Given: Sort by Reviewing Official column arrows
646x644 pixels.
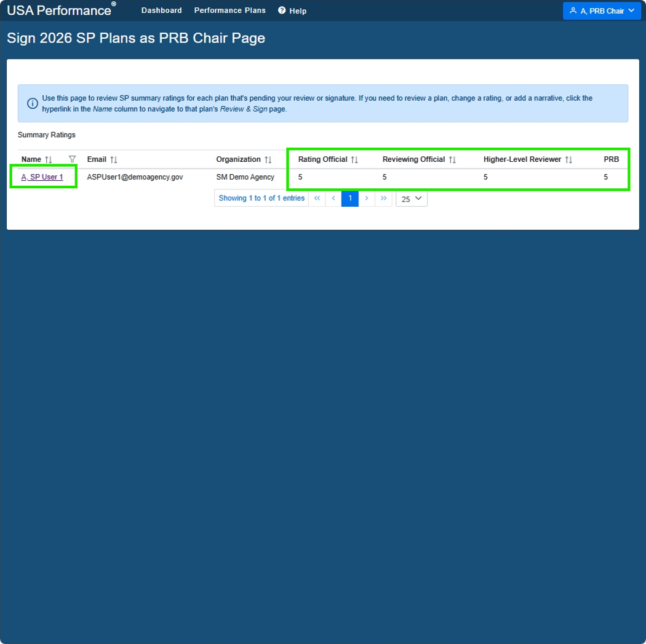Looking at the screenshot, I should pos(452,159).
